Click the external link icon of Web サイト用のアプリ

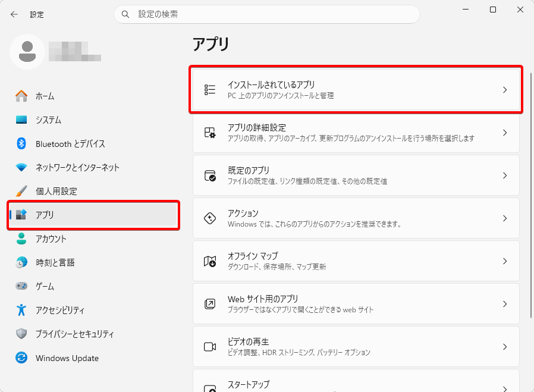point(210,304)
